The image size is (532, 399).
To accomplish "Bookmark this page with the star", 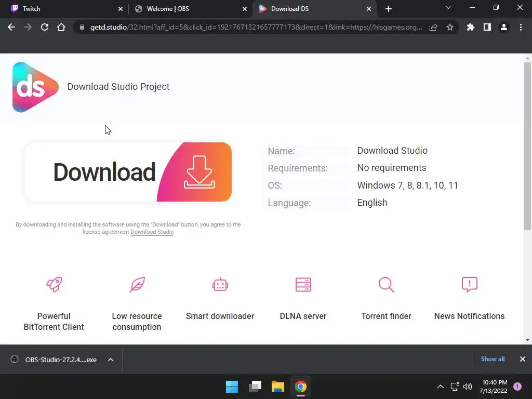I will [x=450, y=27].
